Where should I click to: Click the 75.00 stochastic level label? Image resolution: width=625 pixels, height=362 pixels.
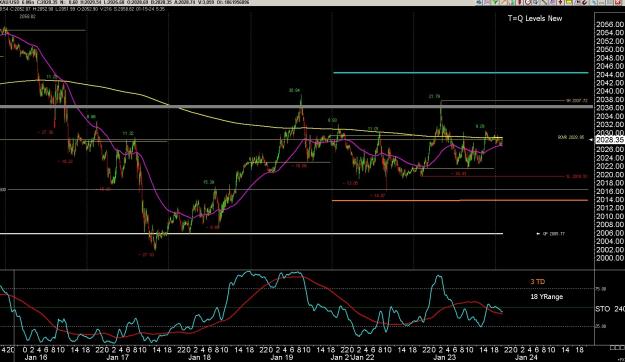(x=601, y=289)
